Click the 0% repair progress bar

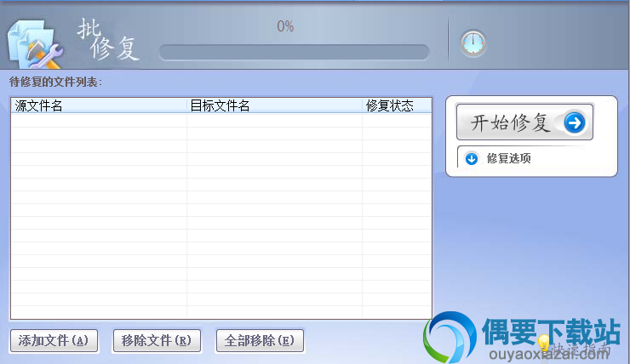294,52
